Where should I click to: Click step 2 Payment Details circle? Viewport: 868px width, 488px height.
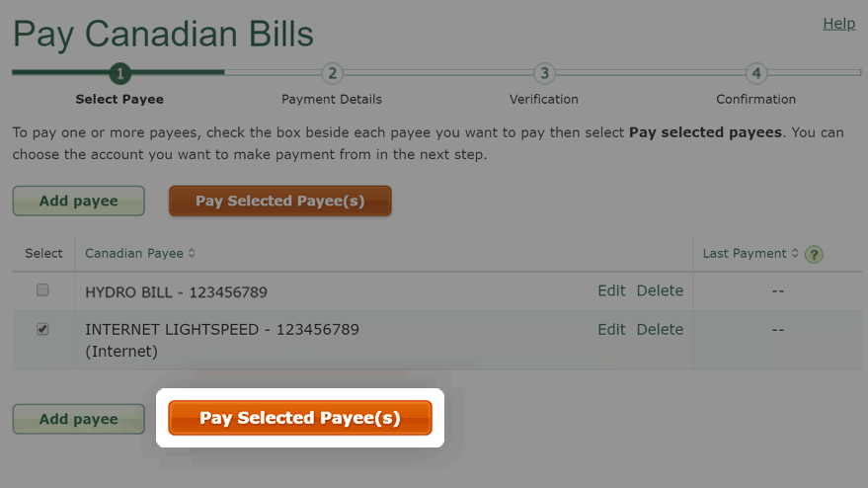(x=332, y=73)
